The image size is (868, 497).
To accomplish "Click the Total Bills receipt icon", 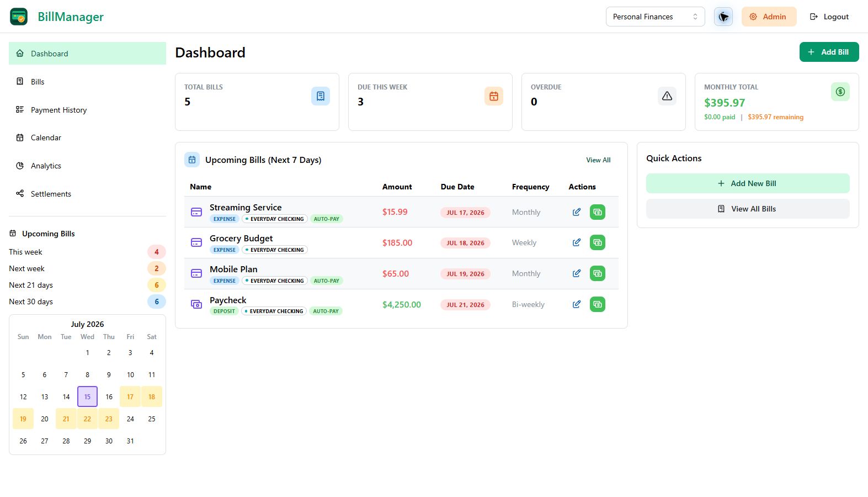I will coord(321,96).
